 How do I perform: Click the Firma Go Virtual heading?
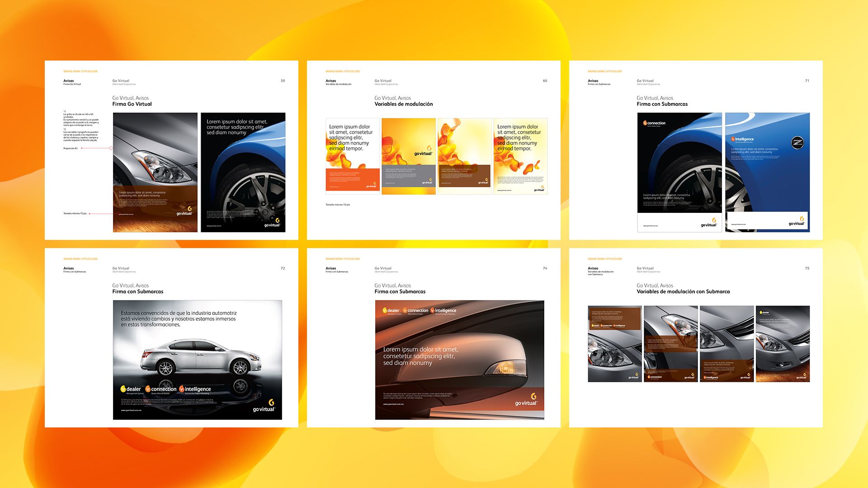click(x=132, y=104)
